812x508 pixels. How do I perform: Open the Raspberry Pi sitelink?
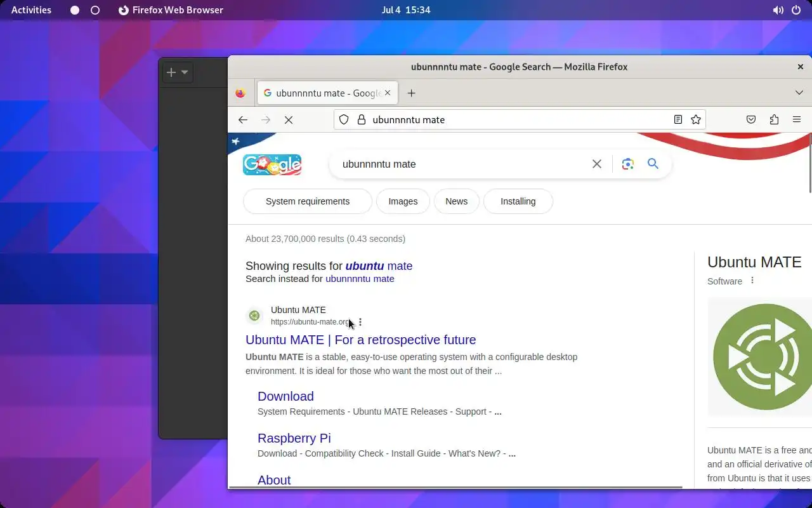click(x=294, y=438)
